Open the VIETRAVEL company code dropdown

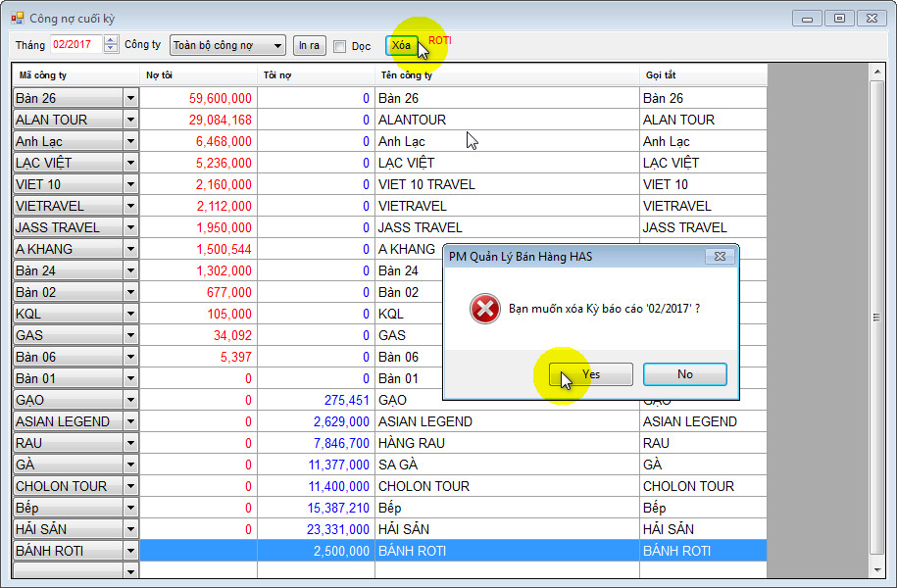[x=130, y=206]
